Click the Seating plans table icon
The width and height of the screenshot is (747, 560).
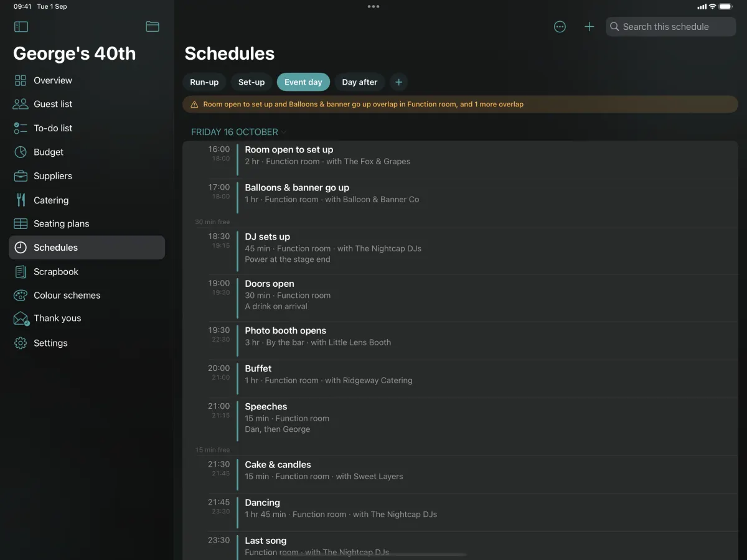(21, 223)
